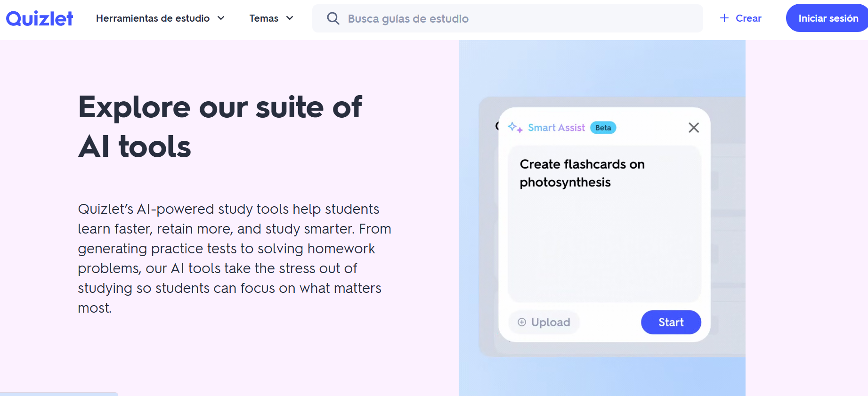Click the magnifying glass search icon

[333, 18]
